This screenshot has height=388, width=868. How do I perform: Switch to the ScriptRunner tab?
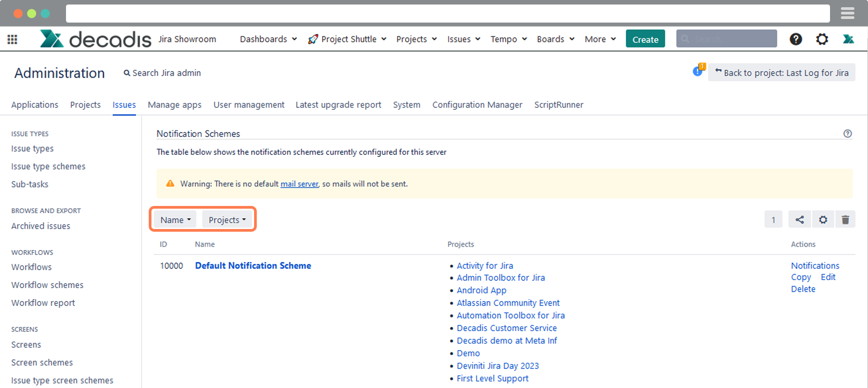[558, 105]
